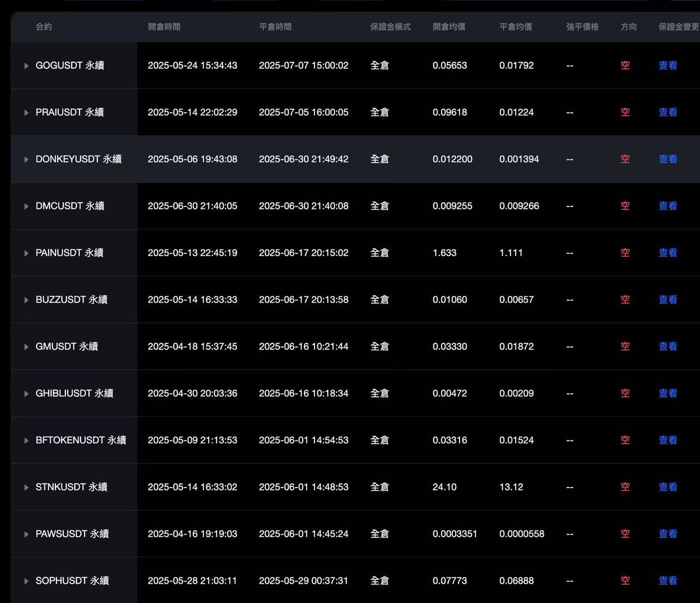Open 查看 link for SOPHUSDT row
700x603 pixels.
click(668, 580)
